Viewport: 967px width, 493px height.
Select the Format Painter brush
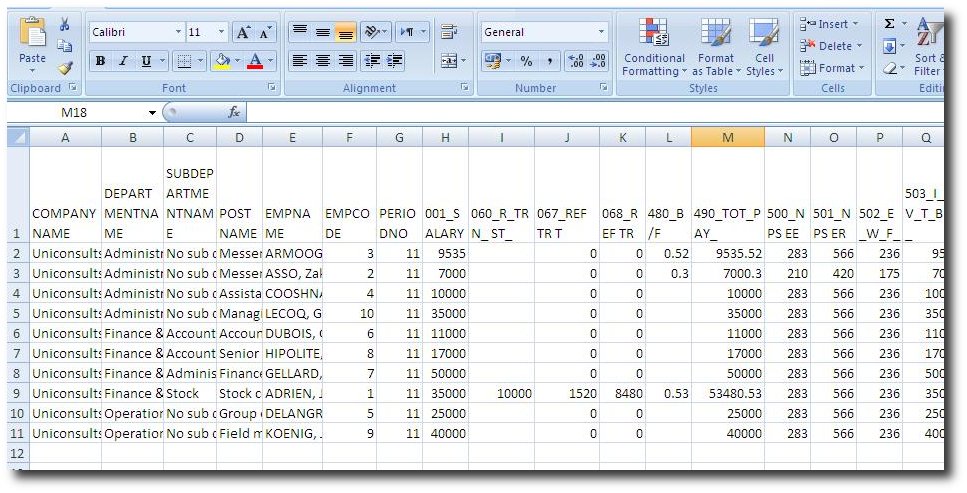[x=65, y=68]
